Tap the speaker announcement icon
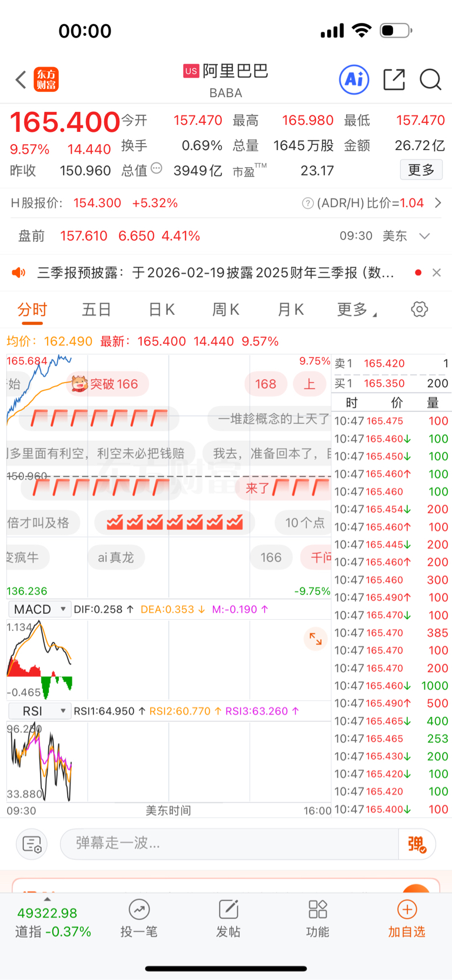Viewport: 452px width, 980px height. [x=19, y=273]
